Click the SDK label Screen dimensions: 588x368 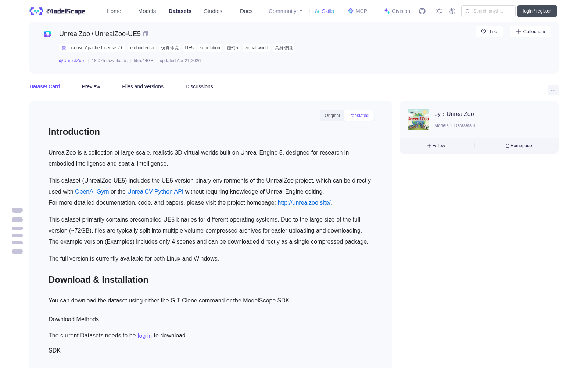point(54,351)
